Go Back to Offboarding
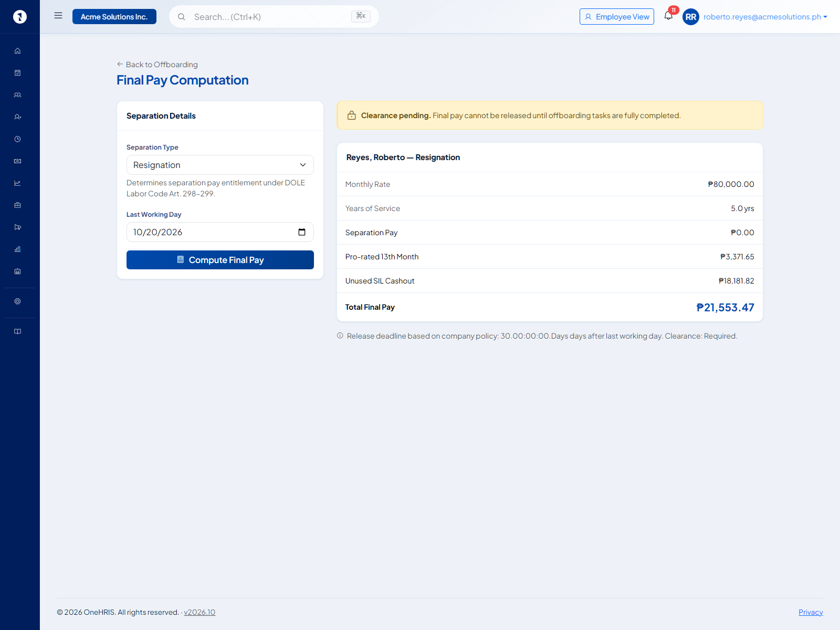This screenshot has width=840, height=630. (157, 65)
